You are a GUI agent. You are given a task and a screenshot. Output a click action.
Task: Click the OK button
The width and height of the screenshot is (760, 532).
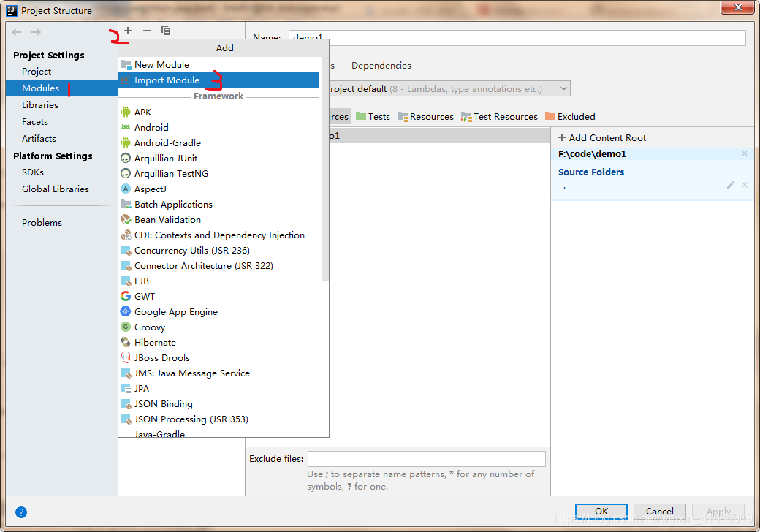click(x=601, y=511)
